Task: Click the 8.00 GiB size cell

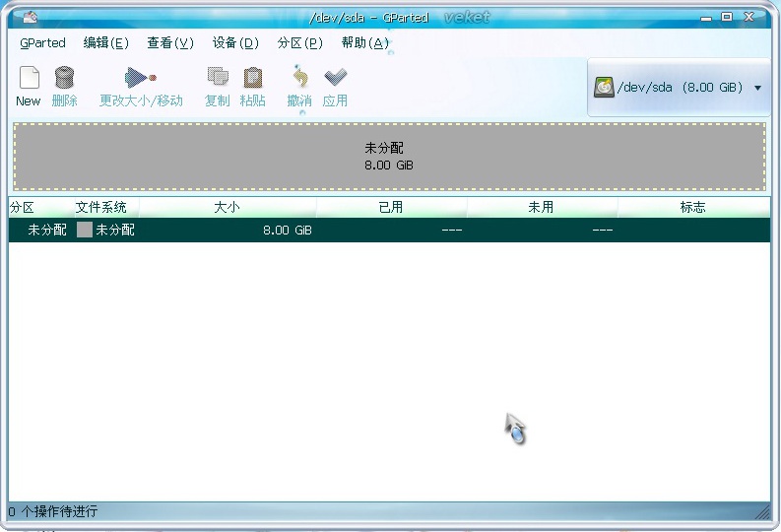Action: point(288,230)
